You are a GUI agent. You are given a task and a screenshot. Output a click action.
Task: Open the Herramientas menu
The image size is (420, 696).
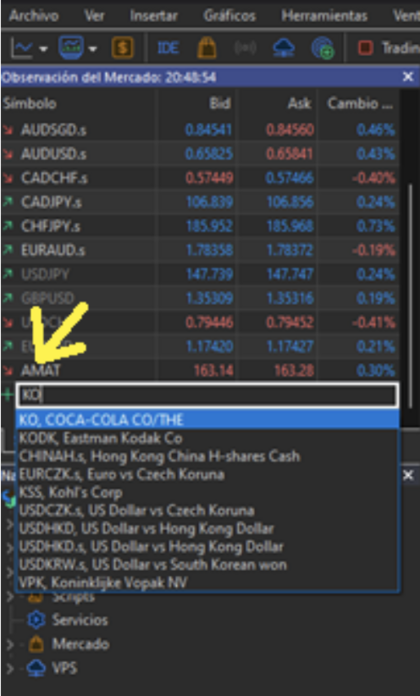325,16
